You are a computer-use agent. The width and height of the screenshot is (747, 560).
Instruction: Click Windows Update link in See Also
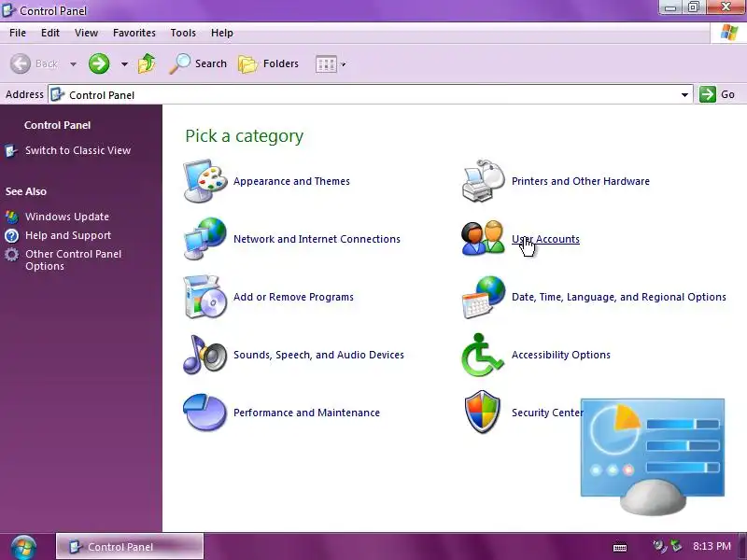point(67,217)
